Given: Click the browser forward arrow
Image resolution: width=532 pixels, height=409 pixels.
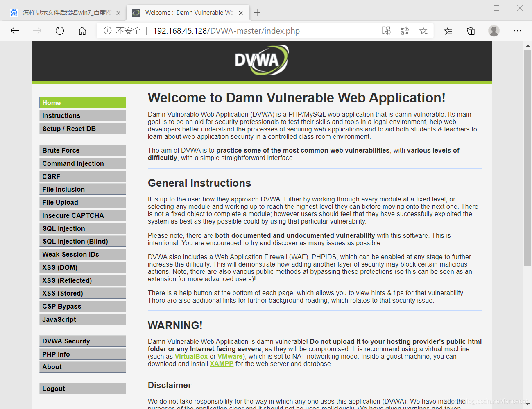Looking at the screenshot, I should [37, 31].
